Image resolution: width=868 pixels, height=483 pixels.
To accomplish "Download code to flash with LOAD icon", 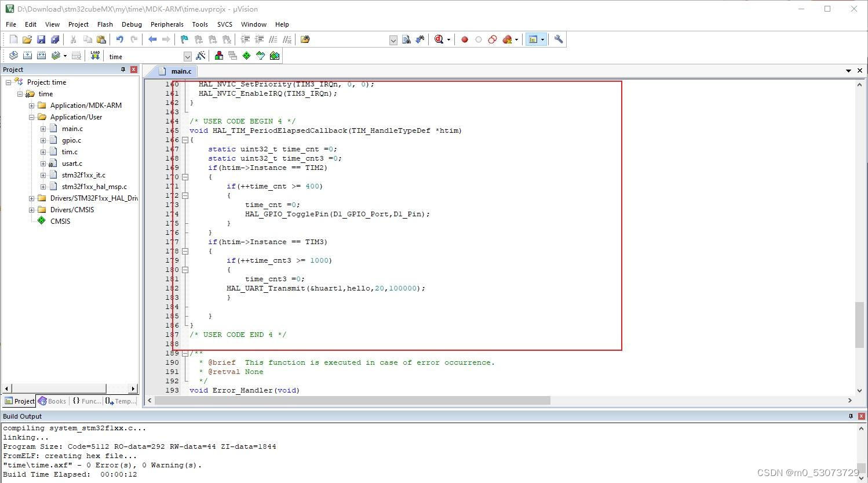I will tap(95, 56).
